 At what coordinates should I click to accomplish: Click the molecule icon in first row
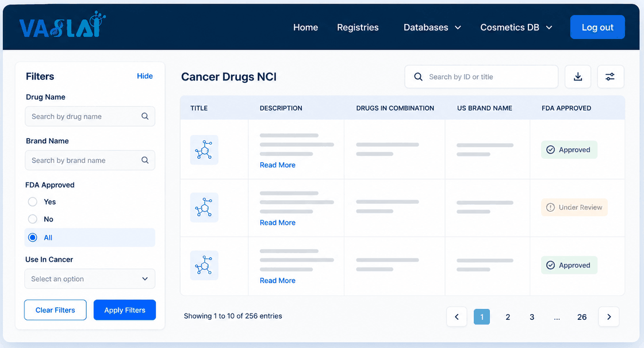[x=204, y=150]
